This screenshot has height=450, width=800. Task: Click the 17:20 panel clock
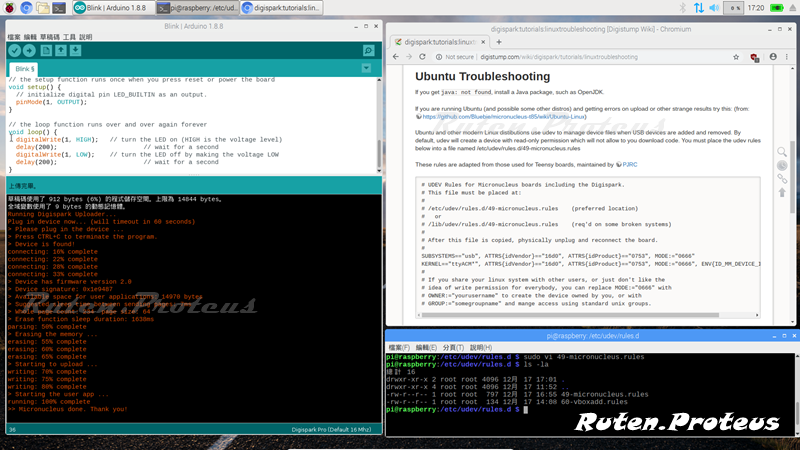756,8
